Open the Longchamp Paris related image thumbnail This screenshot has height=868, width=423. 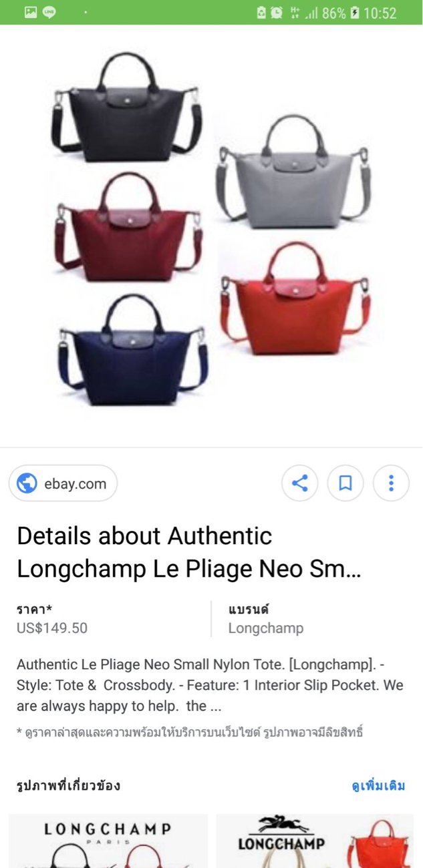pos(108,841)
